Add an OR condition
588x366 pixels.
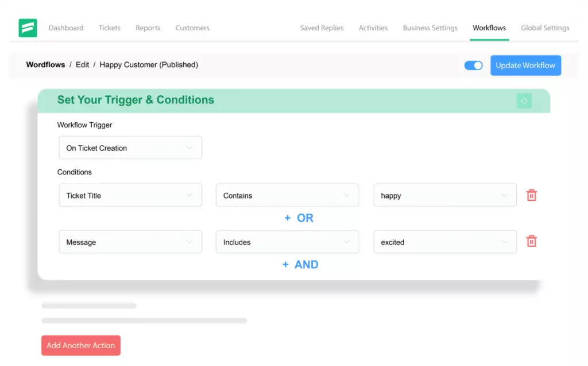tap(299, 218)
